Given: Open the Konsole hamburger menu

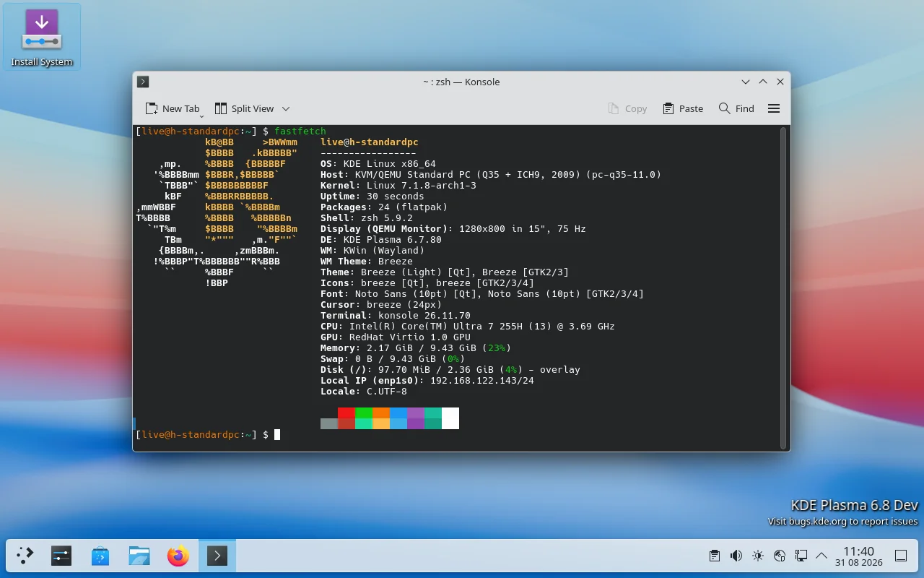Looking at the screenshot, I should [x=774, y=108].
